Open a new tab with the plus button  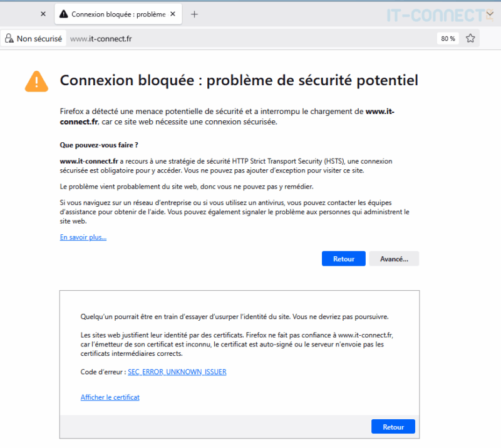coord(194,13)
